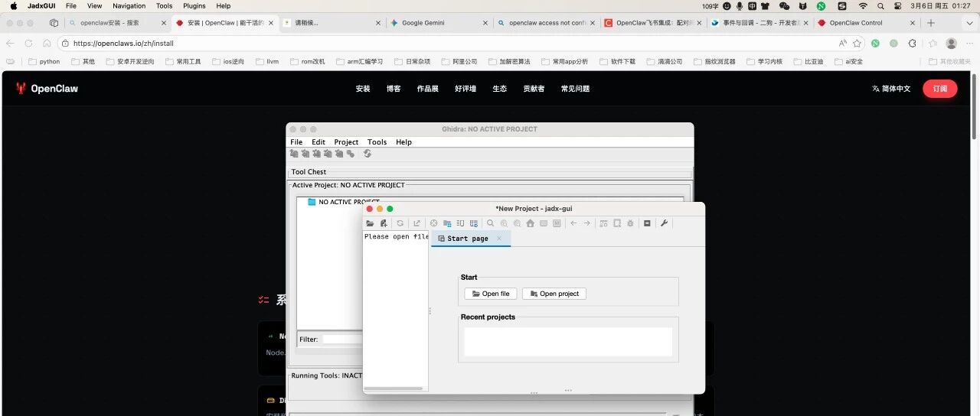This screenshot has width=980, height=416.
Task: Click the refresh icon in Ghidra toolbar
Action: tap(367, 154)
